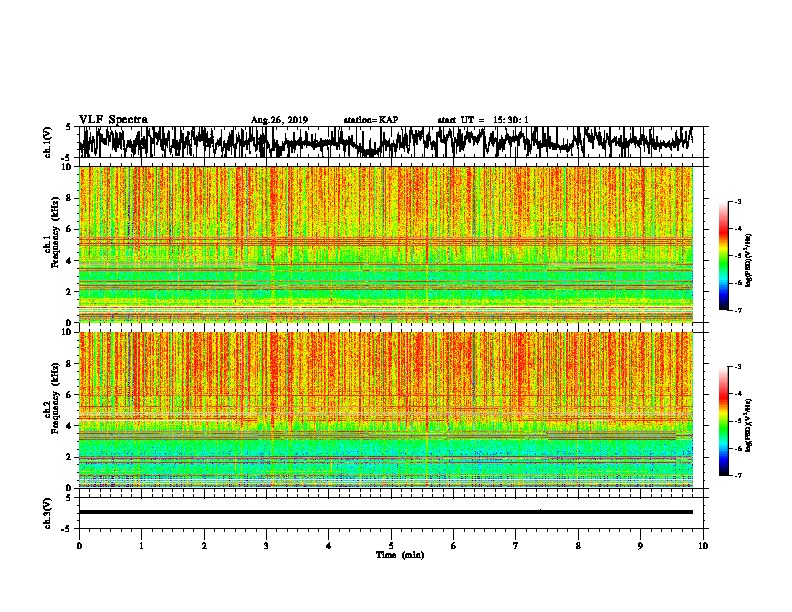The height and width of the screenshot is (612, 792).
Task: Click time axis tick label '10'
Action: 703,546
